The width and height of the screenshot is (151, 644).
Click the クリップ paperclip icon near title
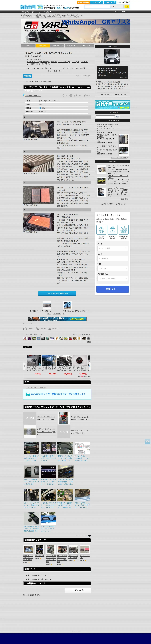click(85, 95)
